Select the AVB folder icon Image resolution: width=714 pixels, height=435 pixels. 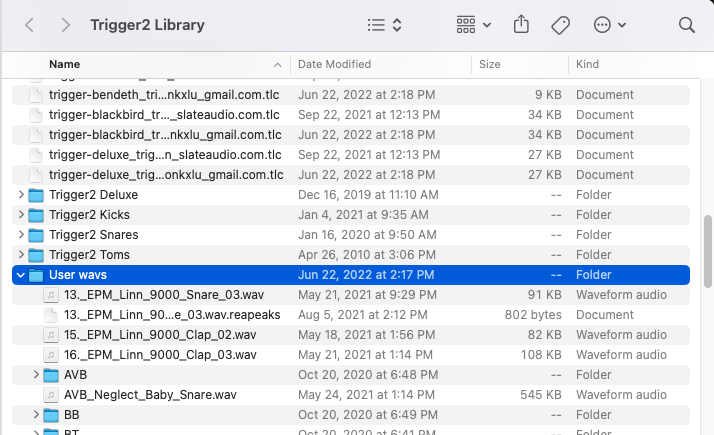pos(51,376)
